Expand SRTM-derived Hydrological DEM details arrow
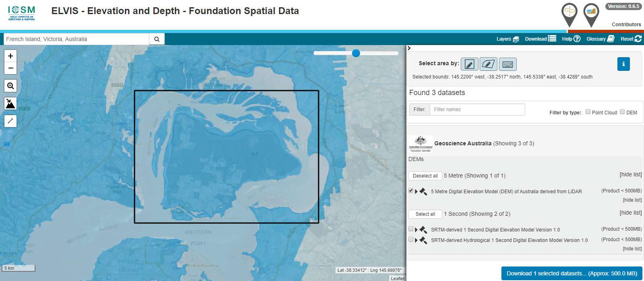The width and height of the screenshot is (644, 281). (416, 240)
